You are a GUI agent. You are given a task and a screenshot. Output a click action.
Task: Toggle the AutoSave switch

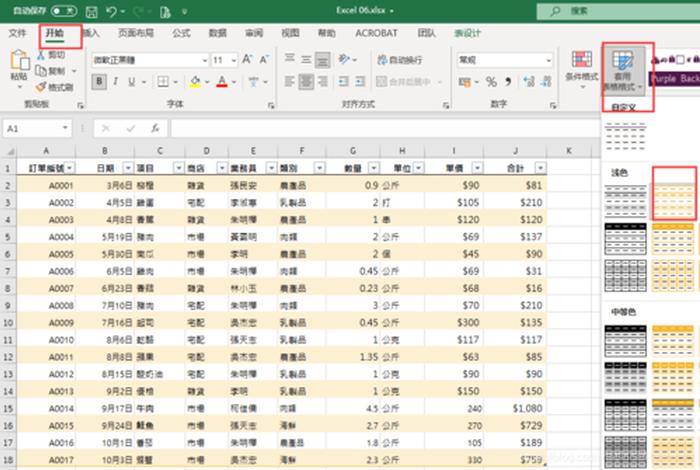pyautogui.click(x=64, y=11)
